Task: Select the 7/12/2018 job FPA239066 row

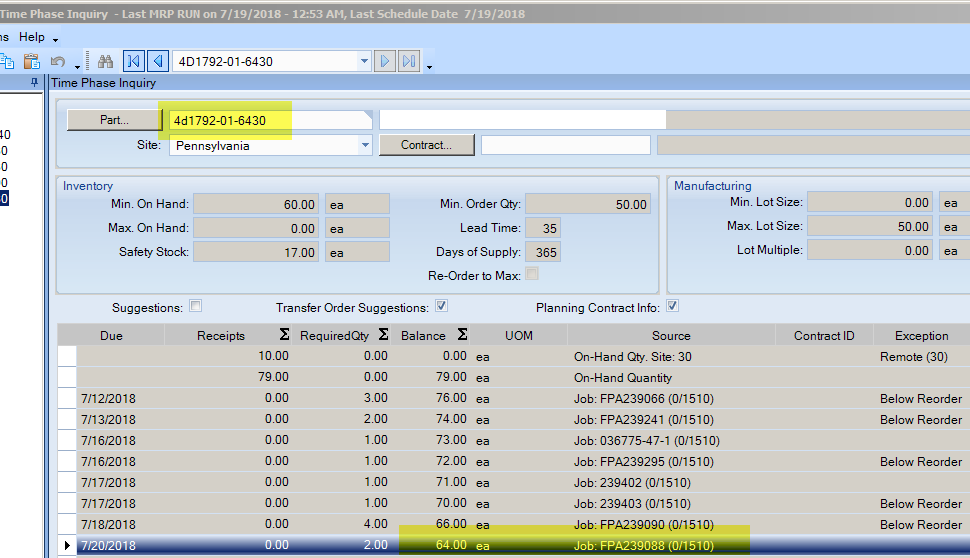Action: (400, 399)
